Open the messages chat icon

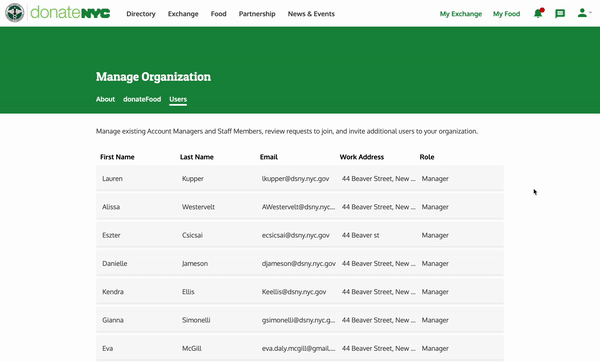(560, 14)
